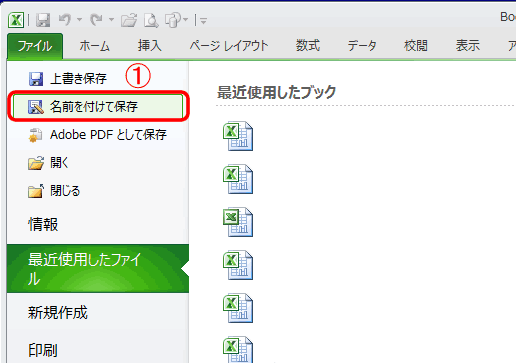Click the Excel application icon in title bar
The image size is (516, 363).
(x=16, y=20)
